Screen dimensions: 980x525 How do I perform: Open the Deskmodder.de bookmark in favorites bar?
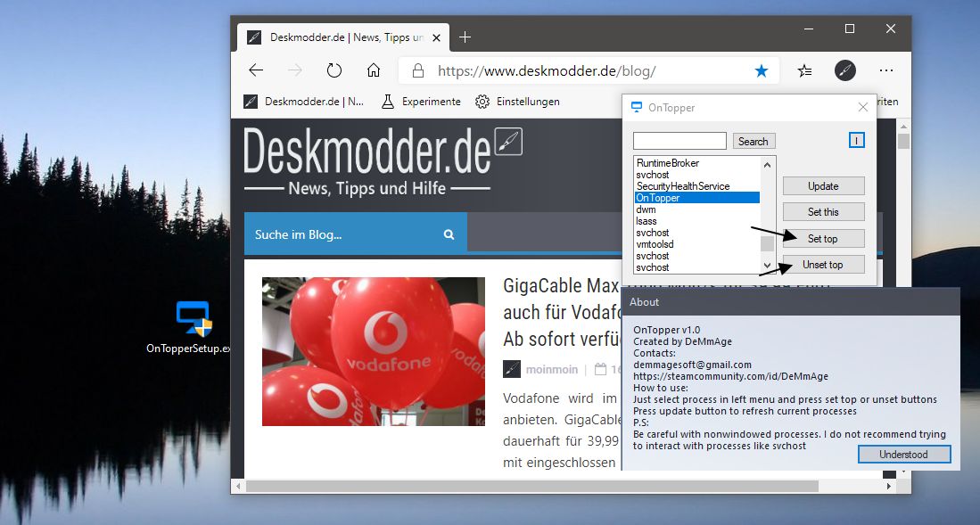[x=304, y=102]
